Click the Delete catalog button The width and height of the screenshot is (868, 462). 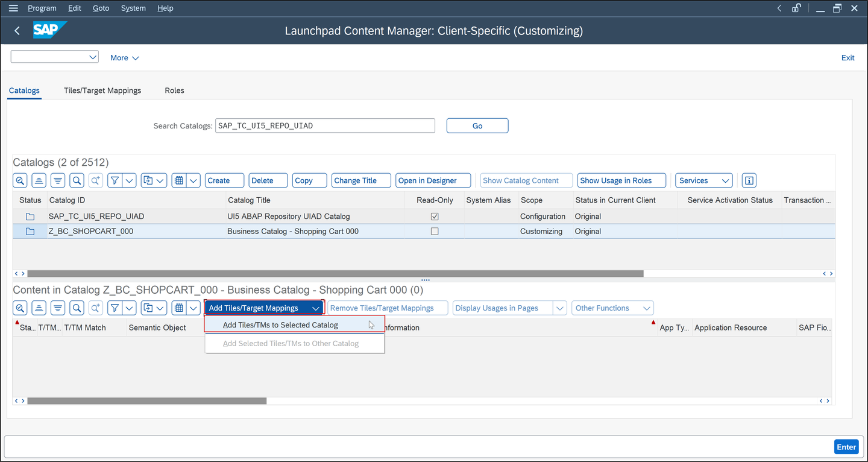click(x=268, y=180)
